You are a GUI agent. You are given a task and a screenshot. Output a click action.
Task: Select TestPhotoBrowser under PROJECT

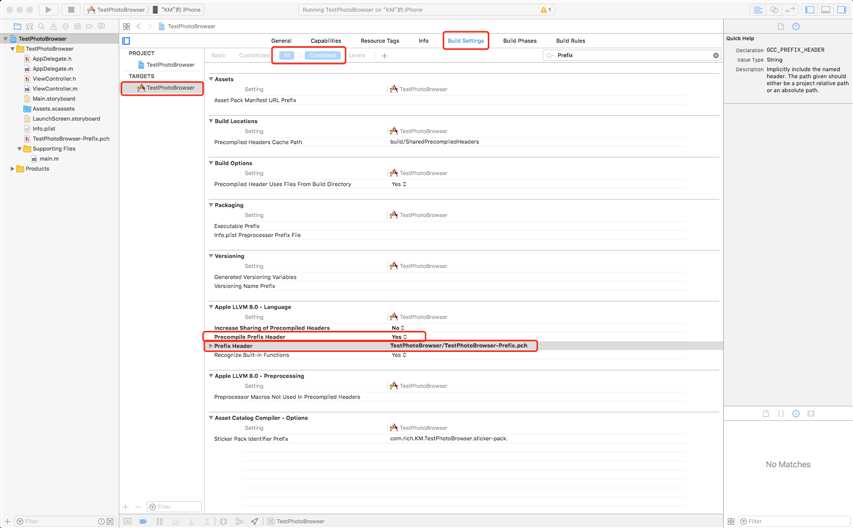[x=165, y=65]
